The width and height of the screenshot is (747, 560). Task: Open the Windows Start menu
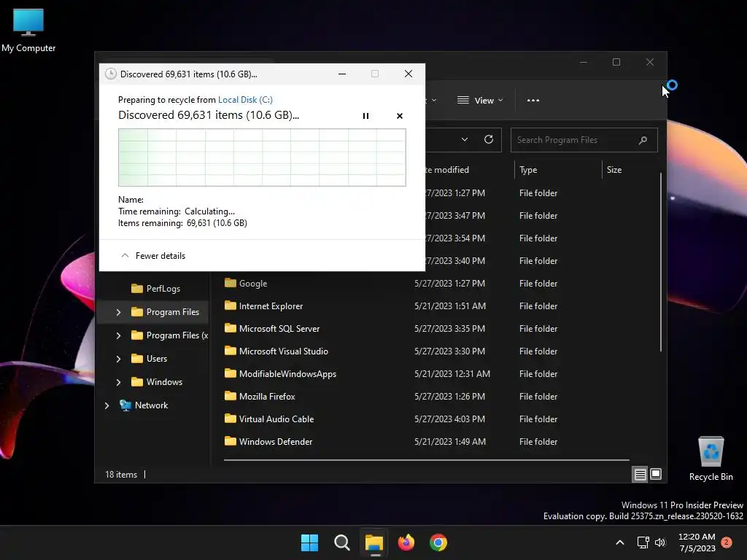click(309, 542)
